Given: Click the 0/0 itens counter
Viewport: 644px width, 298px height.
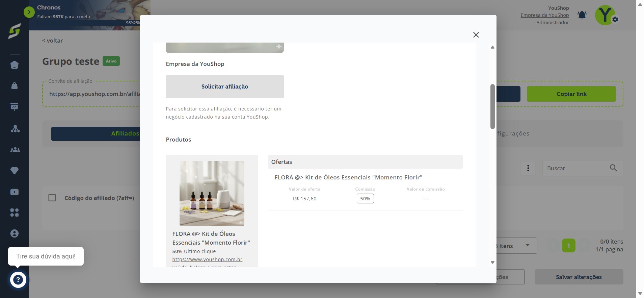Looking at the screenshot, I should 612,242.
